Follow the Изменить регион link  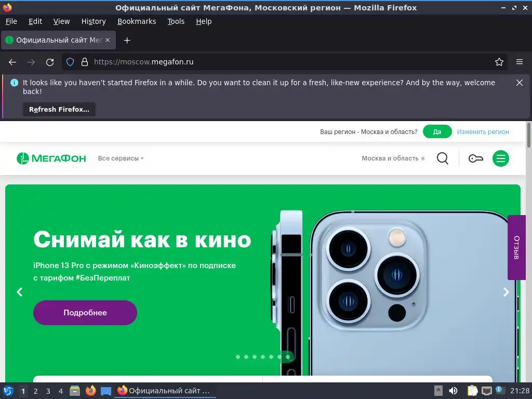click(483, 132)
